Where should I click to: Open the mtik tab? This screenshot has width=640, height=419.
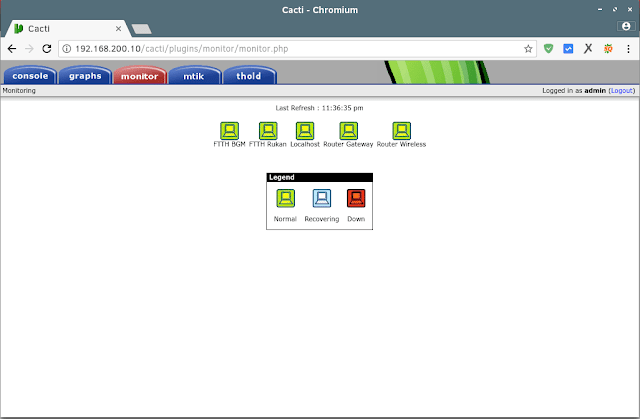pyautogui.click(x=194, y=76)
